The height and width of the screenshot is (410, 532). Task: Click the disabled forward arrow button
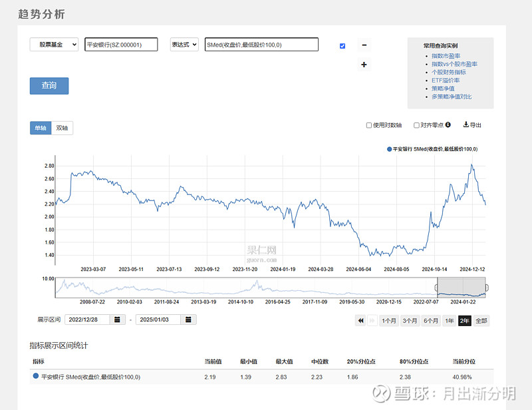(x=372, y=321)
